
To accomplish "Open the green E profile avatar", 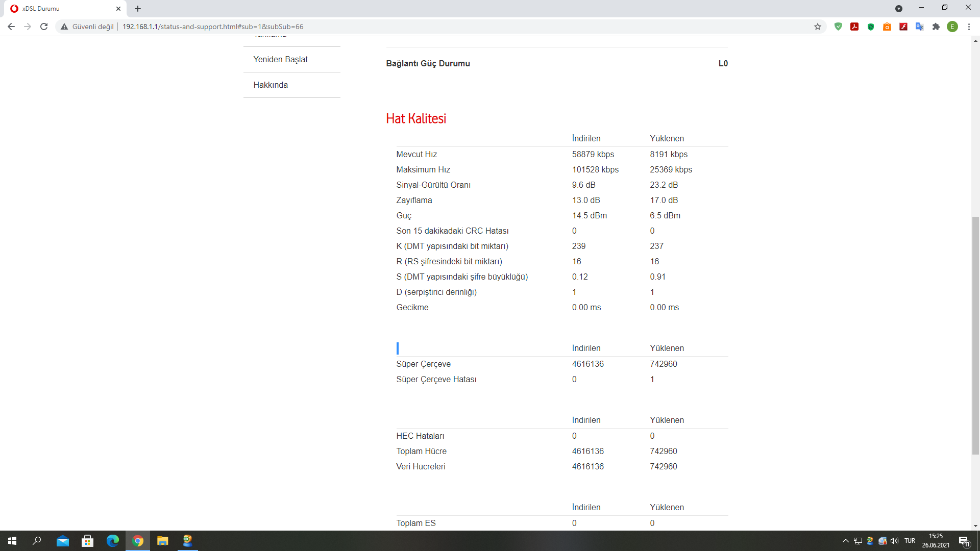I will (952, 27).
